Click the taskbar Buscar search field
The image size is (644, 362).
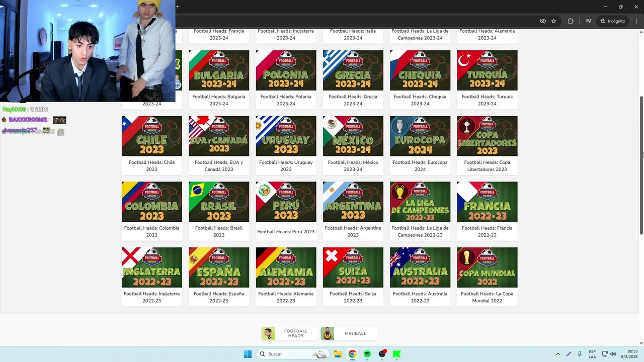coord(293,354)
